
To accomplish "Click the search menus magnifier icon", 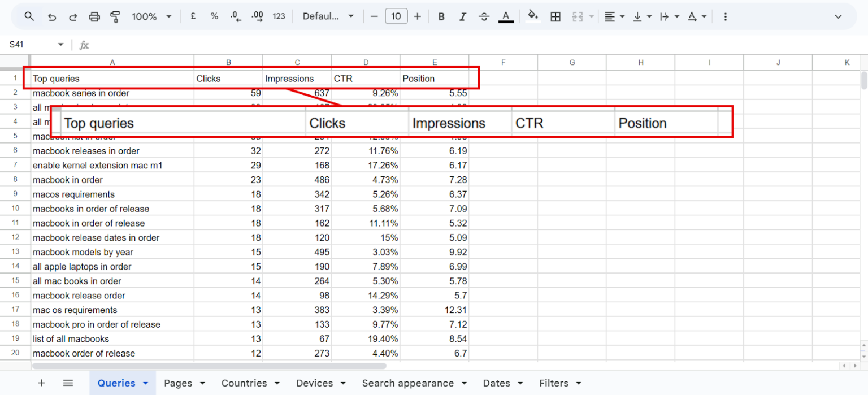I will coord(29,16).
